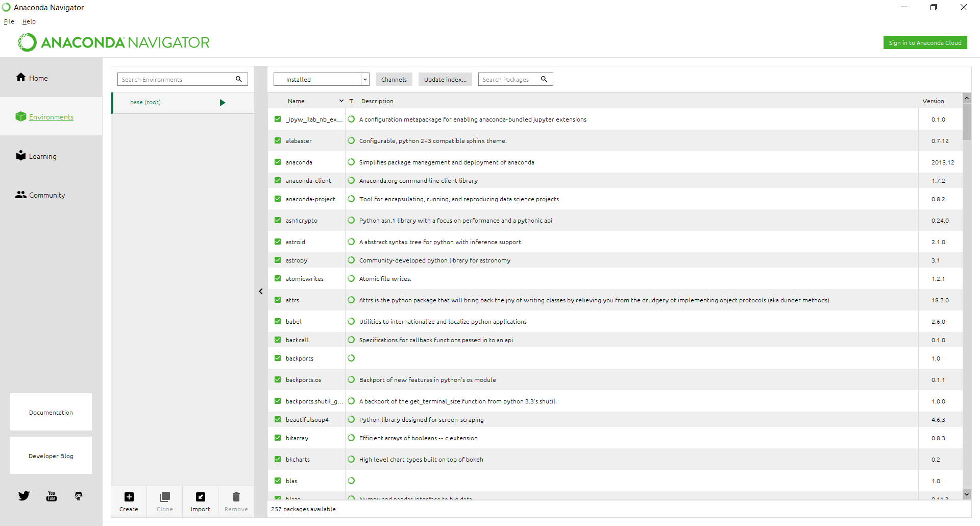Click the type circle icon for atomicwrites
This screenshot has width=980, height=526.
tap(351, 278)
